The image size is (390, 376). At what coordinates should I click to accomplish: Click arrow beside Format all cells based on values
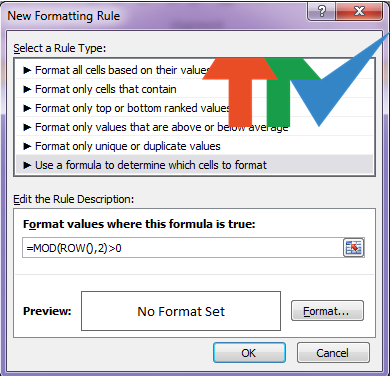[x=27, y=70]
